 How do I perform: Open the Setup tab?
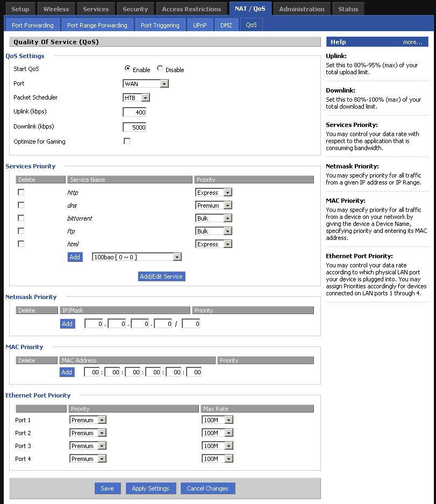tap(20, 9)
